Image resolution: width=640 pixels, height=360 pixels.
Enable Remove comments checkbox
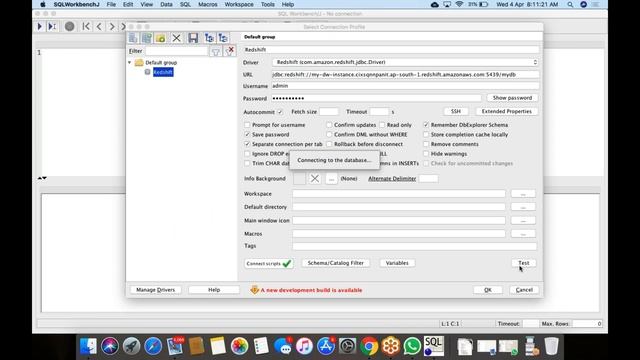[426, 144]
